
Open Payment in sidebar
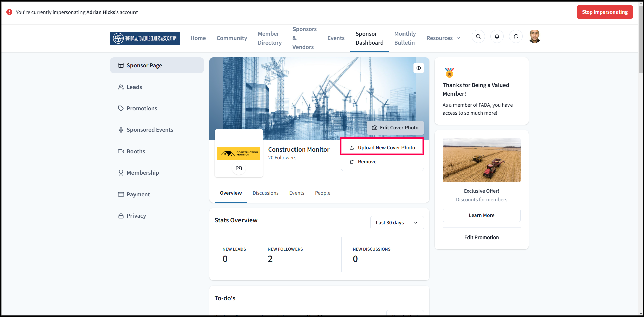(x=157, y=194)
